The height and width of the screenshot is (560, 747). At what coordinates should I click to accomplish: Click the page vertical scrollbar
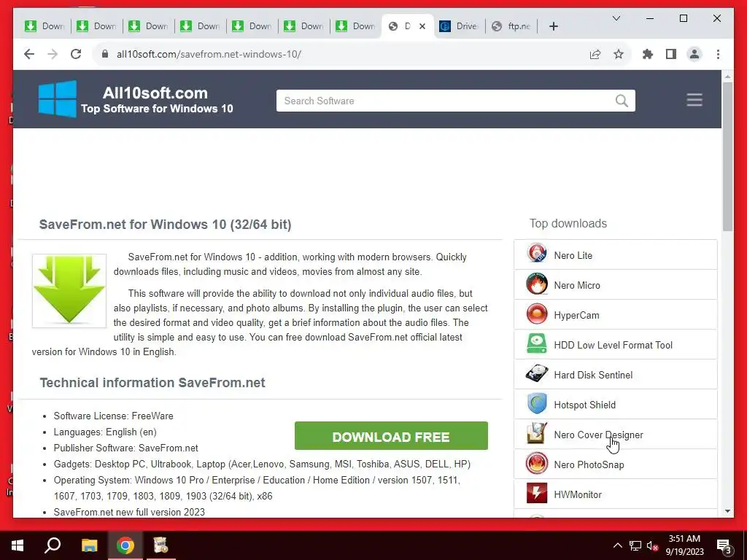coord(727,157)
